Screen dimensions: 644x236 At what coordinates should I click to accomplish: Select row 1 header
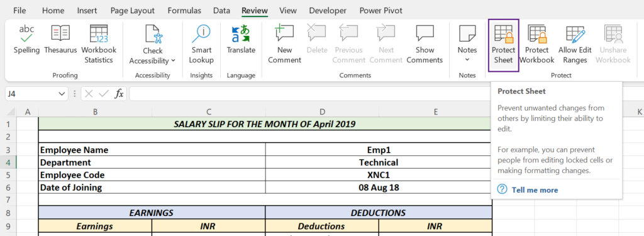pos(8,124)
